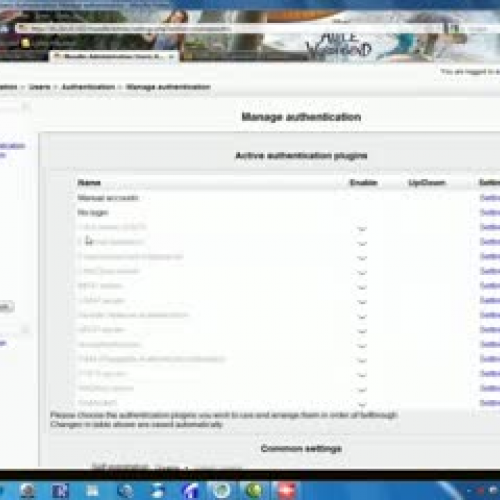Viewport: 500px width, 500px height.
Task: Go to Authentication in the breadcrumb
Action: [88, 87]
